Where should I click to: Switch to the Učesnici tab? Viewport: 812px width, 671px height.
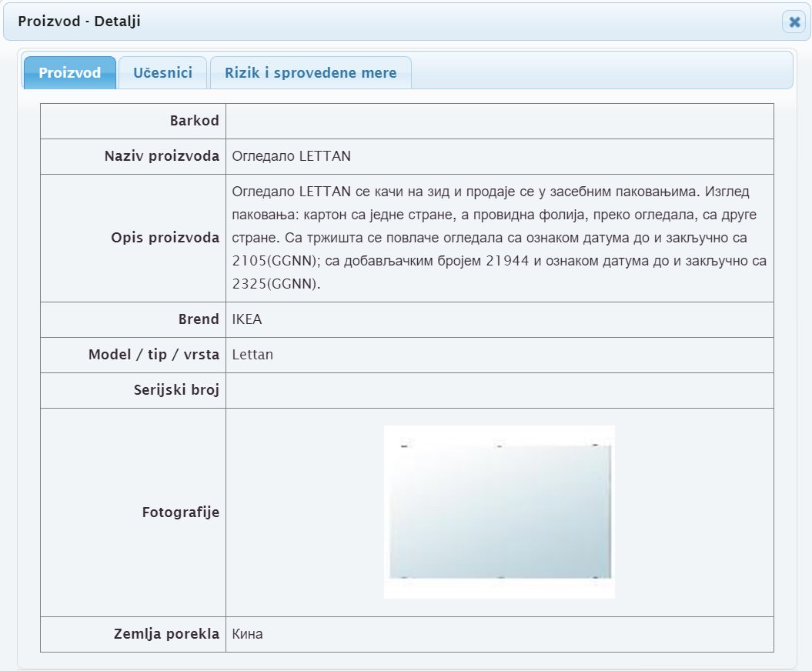162,73
